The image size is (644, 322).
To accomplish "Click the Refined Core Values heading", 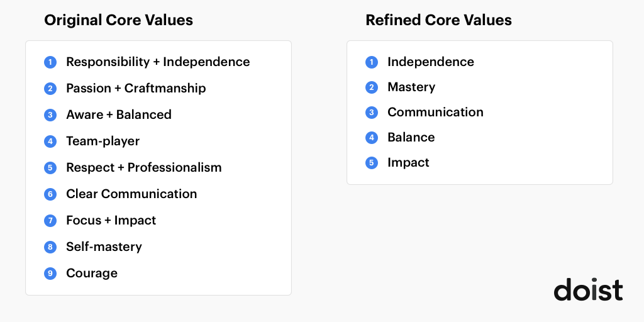I will coord(438,20).
